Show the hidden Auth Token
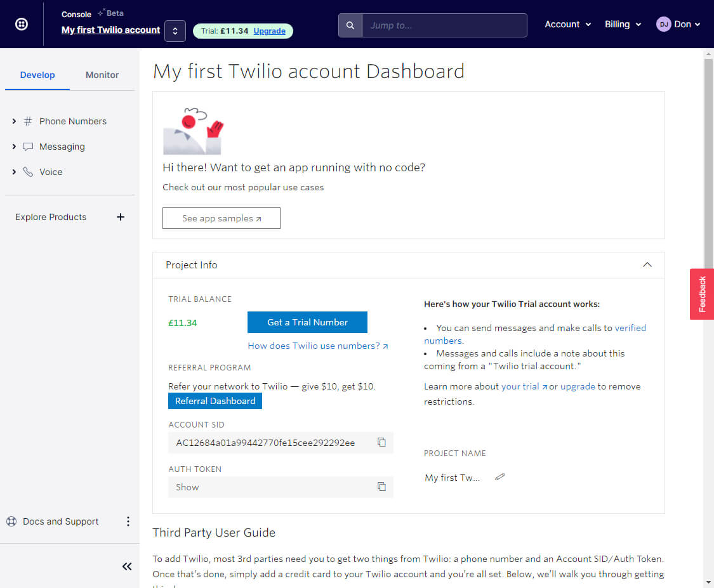Viewport: 714px width, 588px height. click(x=187, y=487)
